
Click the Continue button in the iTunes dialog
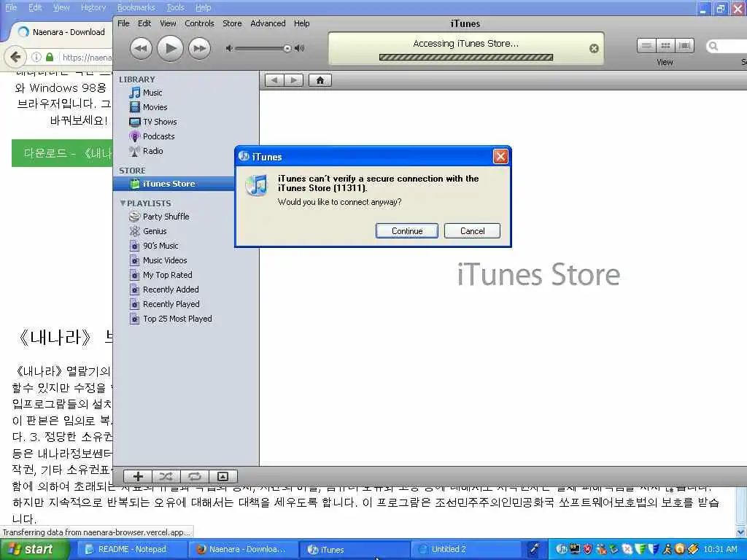pyautogui.click(x=407, y=231)
